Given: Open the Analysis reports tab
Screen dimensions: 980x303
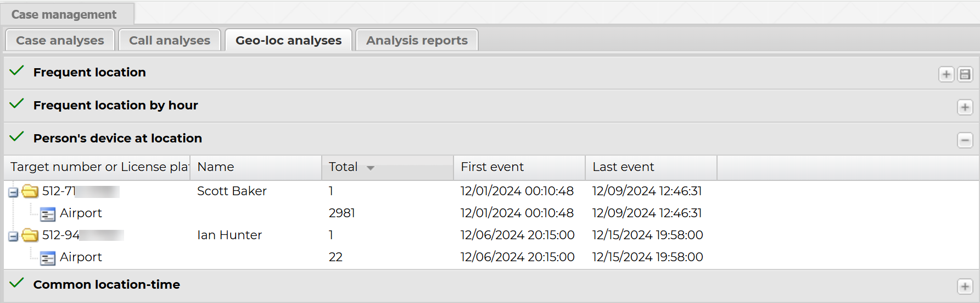Looking at the screenshot, I should point(417,40).
